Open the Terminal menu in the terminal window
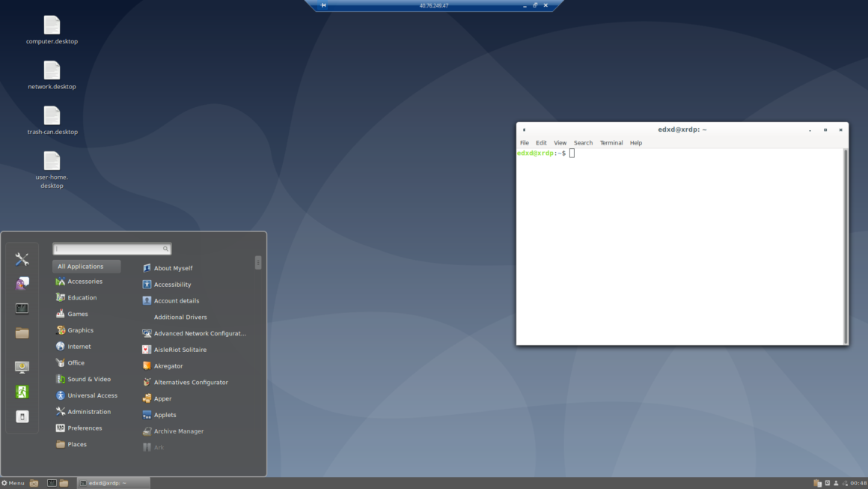 pos(611,142)
